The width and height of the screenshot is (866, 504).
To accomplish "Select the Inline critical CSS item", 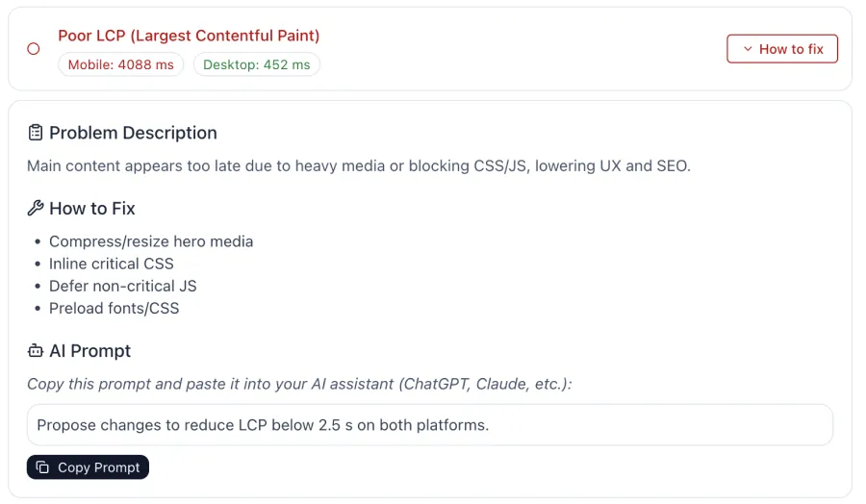I will point(112,264).
